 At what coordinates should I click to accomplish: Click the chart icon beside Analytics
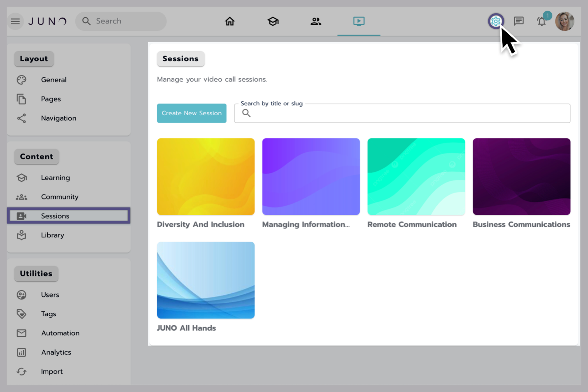click(x=21, y=353)
